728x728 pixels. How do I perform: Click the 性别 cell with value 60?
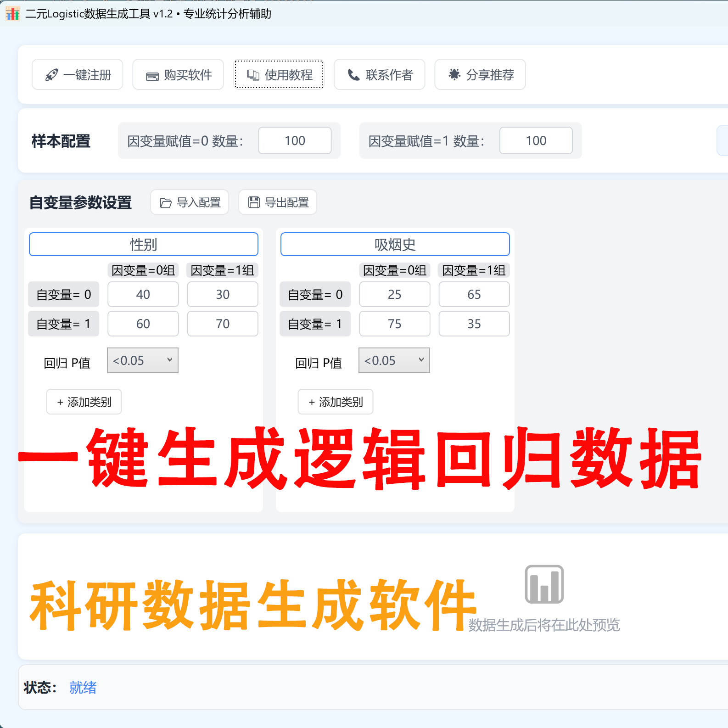coord(143,324)
